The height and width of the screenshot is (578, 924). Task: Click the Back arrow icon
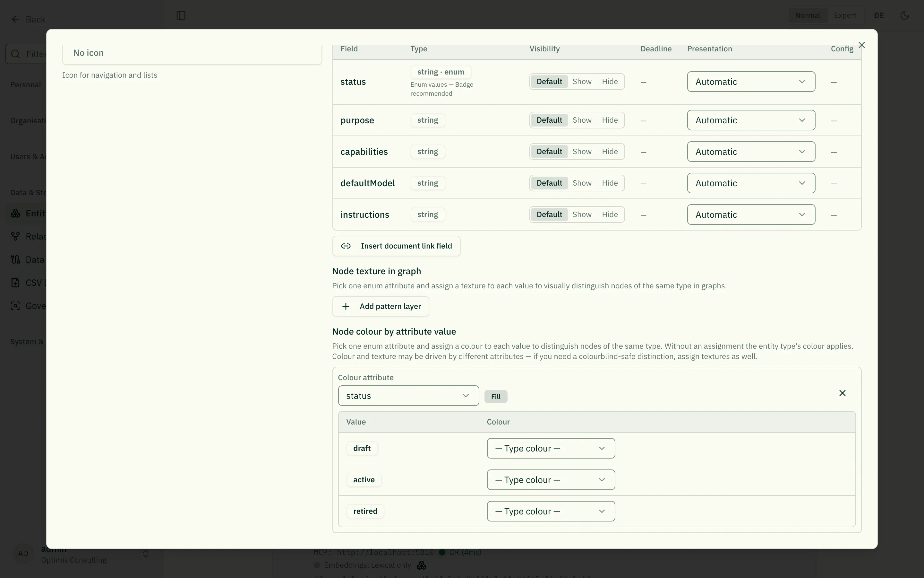[x=15, y=19]
